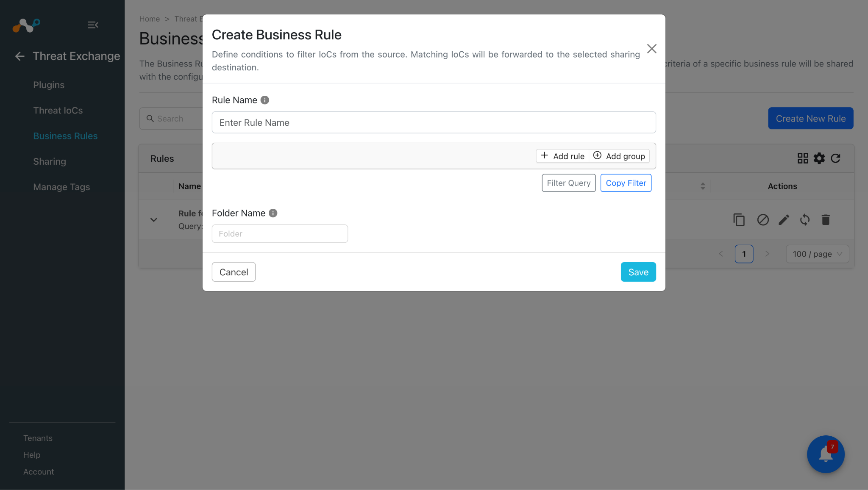The width and height of the screenshot is (868, 490).
Task: Click the copy rule icon in Actions
Action: pos(739,220)
